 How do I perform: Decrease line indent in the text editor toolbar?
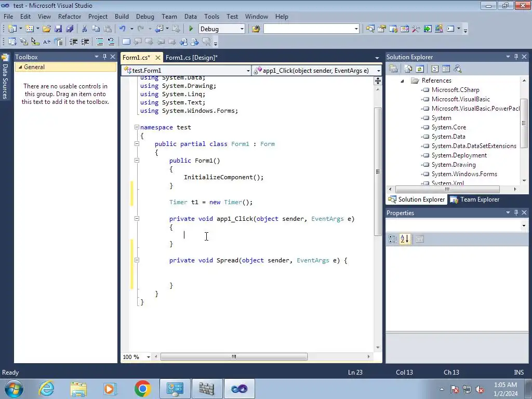pos(73,42)
